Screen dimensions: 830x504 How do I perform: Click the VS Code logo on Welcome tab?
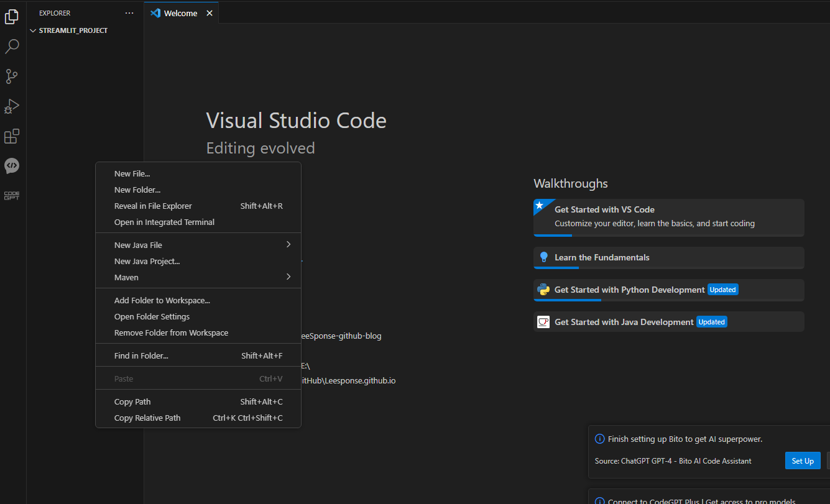155,13
